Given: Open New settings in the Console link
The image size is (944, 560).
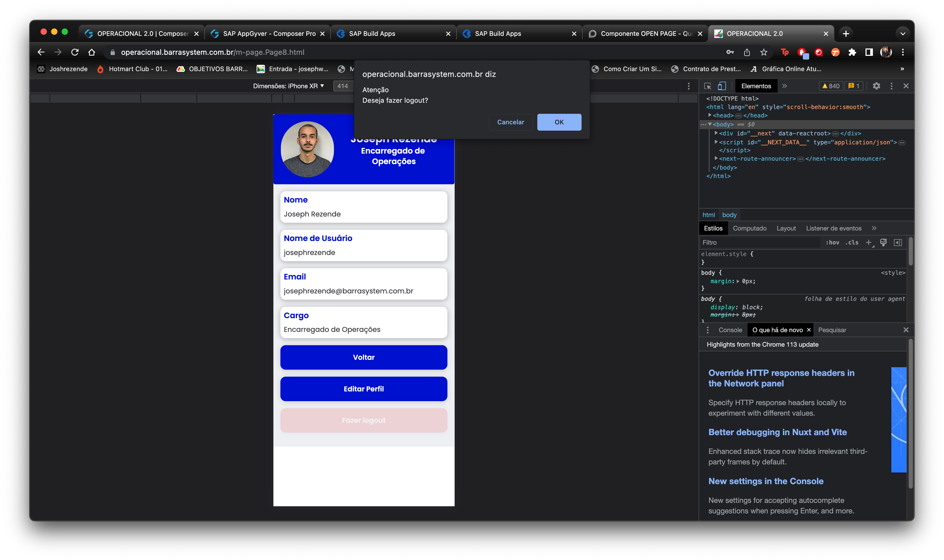Looking at the screenshot, I should [765, 481].
